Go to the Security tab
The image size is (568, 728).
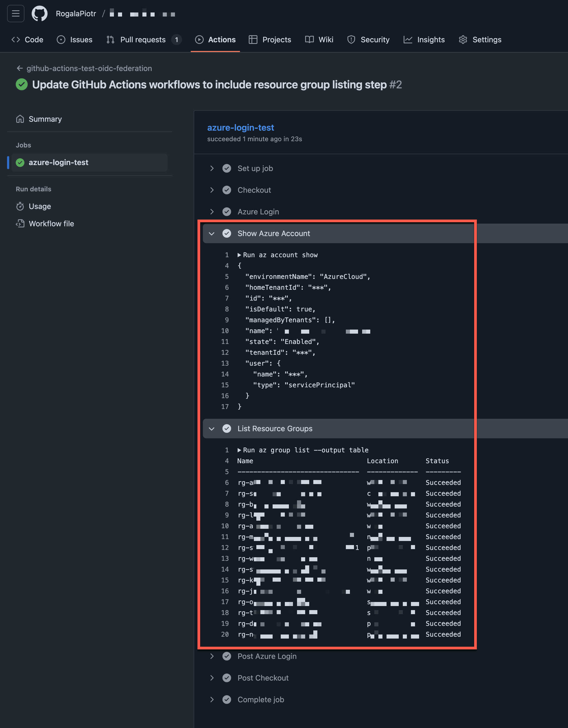pyautogui.click(x=368, y=40)
